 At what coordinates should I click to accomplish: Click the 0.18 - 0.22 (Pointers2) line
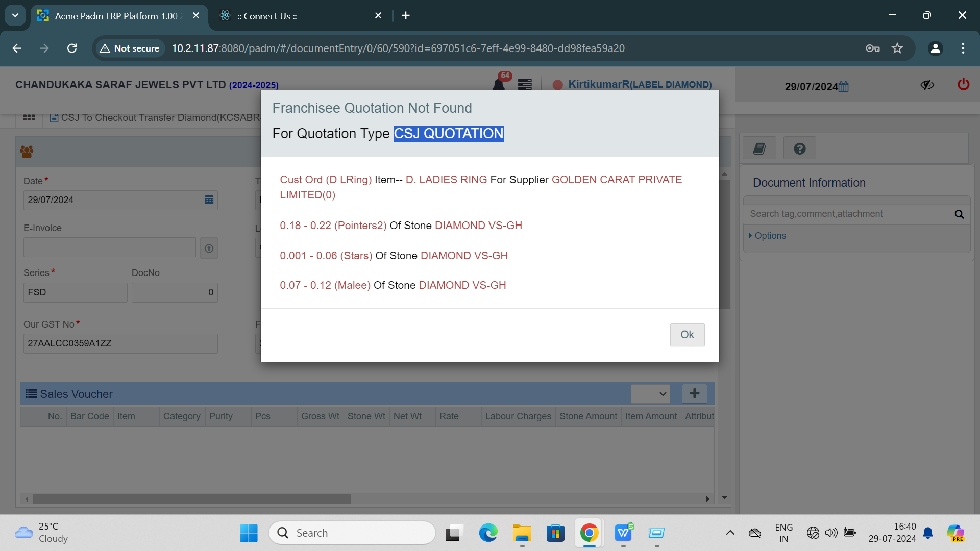(401, 226)
